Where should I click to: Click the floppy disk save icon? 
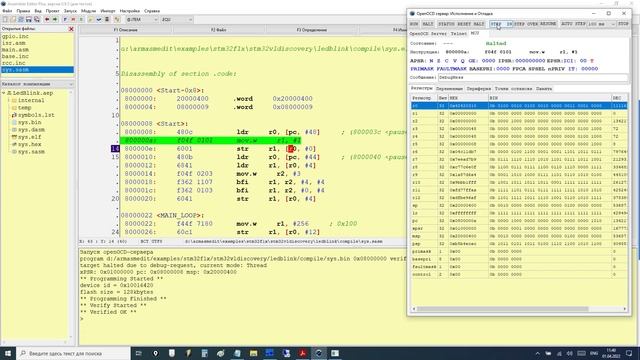[x=29, y=20]
